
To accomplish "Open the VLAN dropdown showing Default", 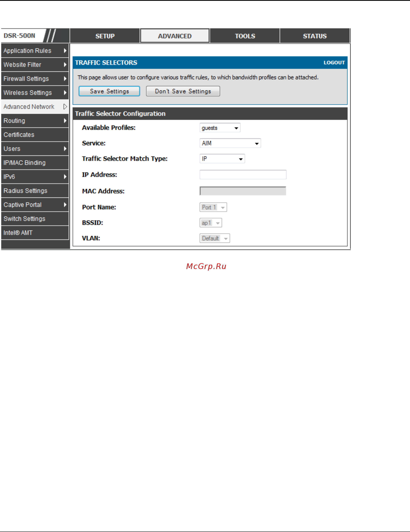I will click(215, 238).
